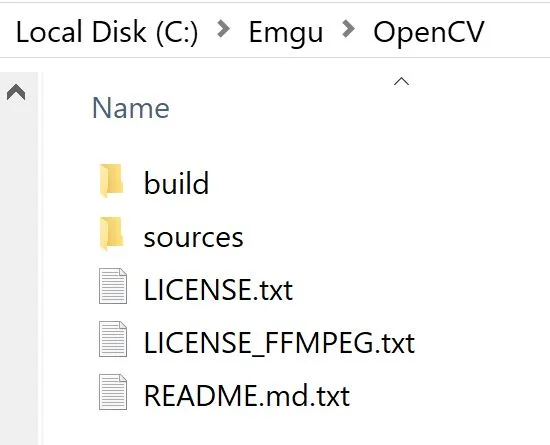Click the README.md.txt document icon
This screenshot has height=445, width=550.
113,392
